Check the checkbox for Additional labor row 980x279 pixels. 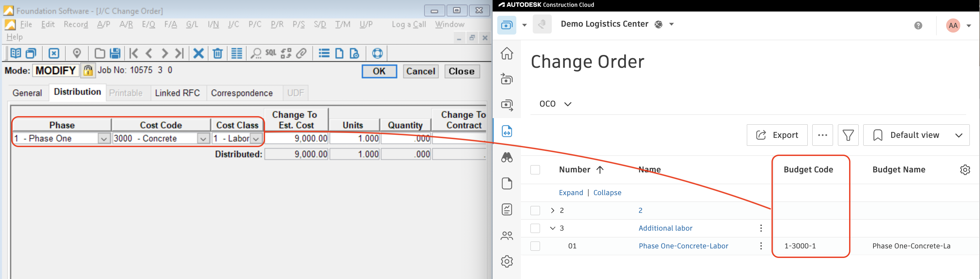pos(535,228)
